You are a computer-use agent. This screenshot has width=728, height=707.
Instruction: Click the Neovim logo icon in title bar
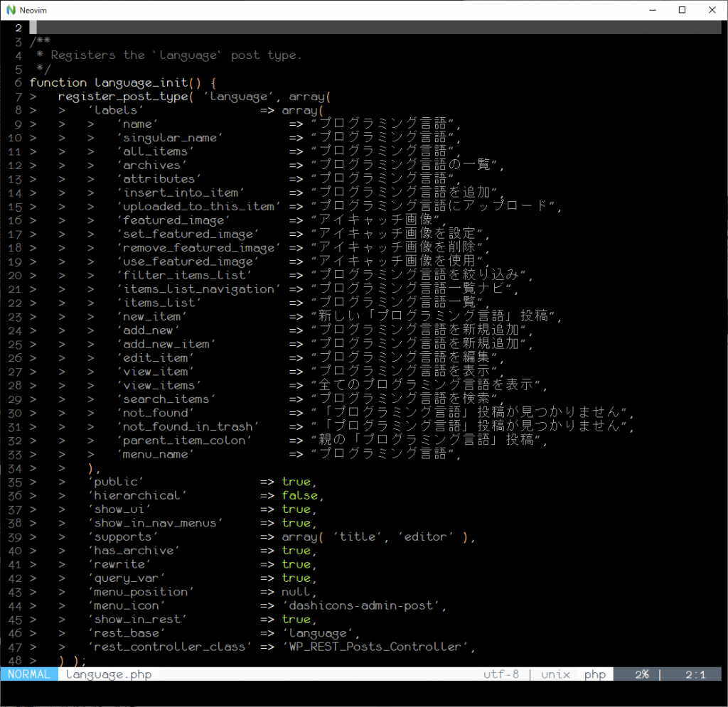pyautogui.click(x=11, y=10)
